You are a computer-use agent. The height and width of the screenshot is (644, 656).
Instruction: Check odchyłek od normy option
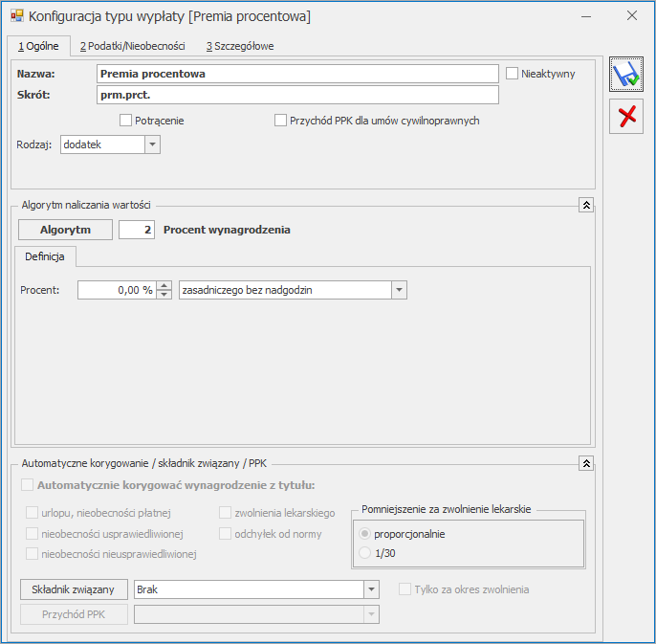click(225, 533)
